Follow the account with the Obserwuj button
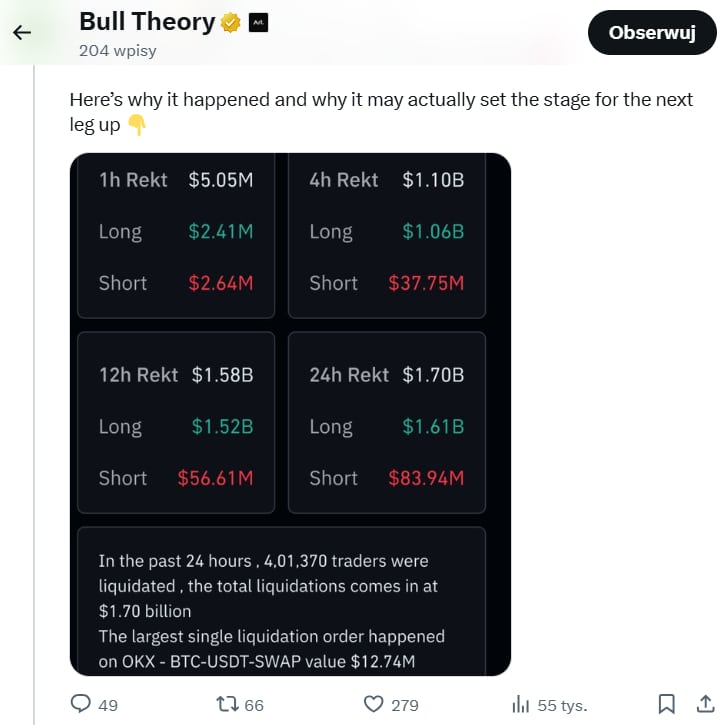The height and width of the screenshot is (725, 728). pyautogui.click(x=652, y=33)
